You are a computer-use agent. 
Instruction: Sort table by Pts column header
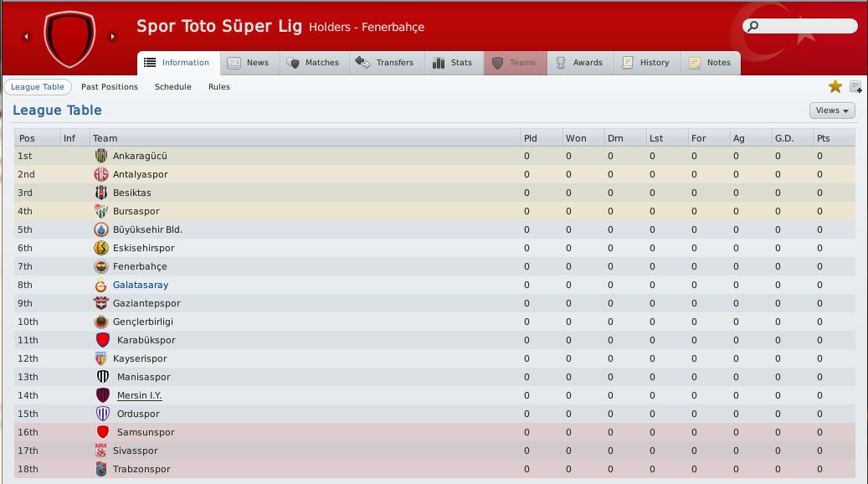click(x=835, y=138)
